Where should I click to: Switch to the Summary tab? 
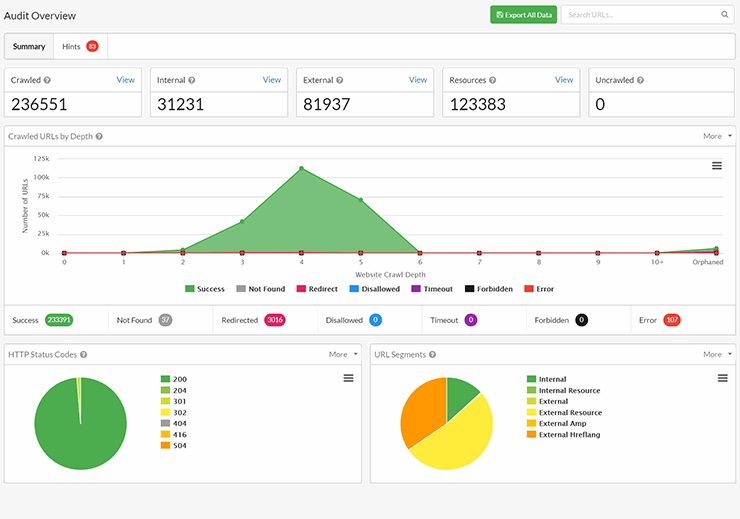(x=29, y=46)
